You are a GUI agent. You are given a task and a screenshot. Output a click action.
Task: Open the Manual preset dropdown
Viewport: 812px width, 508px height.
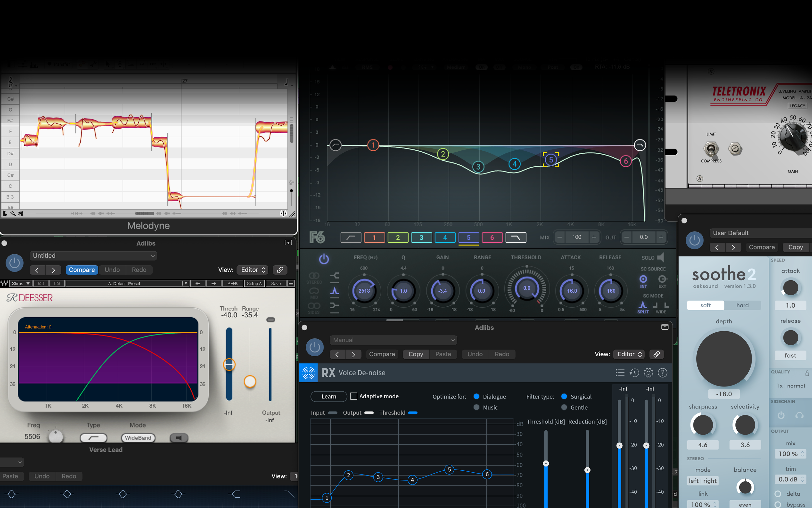pyautogui.click(x=393, y=340)
